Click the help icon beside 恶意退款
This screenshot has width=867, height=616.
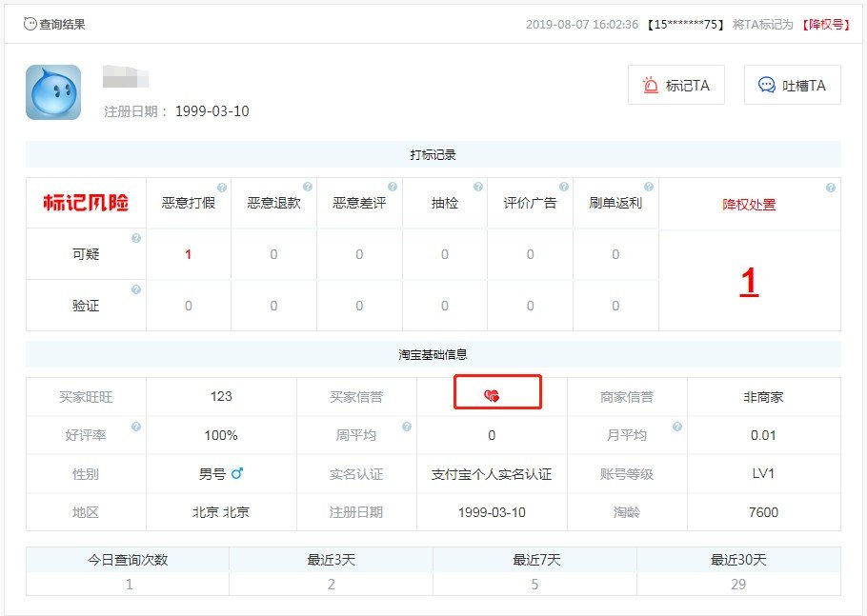(308, 188)
